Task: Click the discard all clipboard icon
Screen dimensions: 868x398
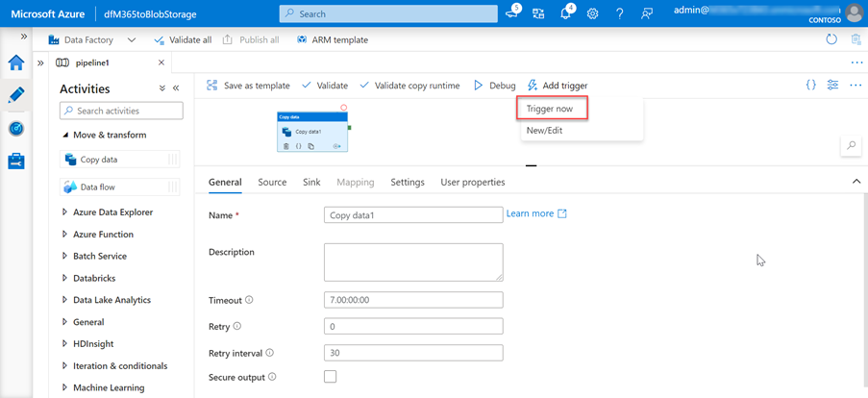Action: (856, 39)
